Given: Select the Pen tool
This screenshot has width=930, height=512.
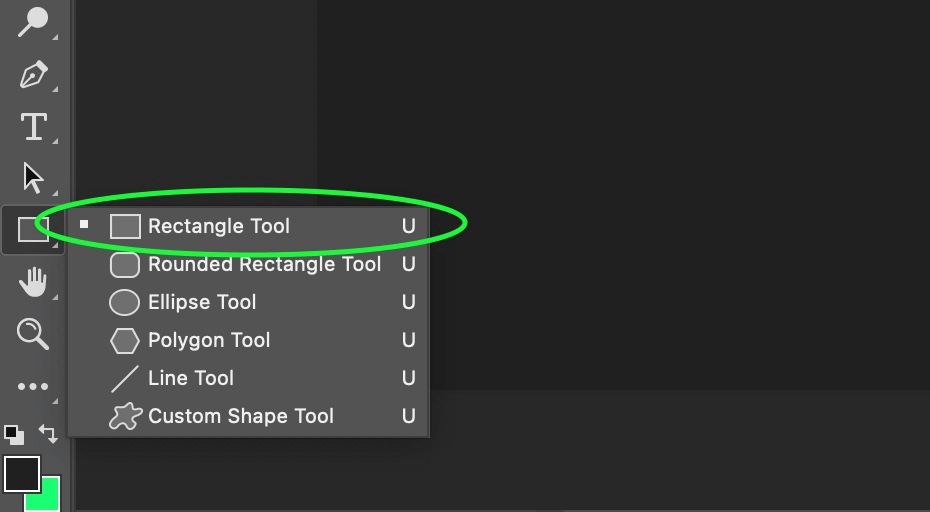Looking at the screenshot, I should click(x=33, y=75).
